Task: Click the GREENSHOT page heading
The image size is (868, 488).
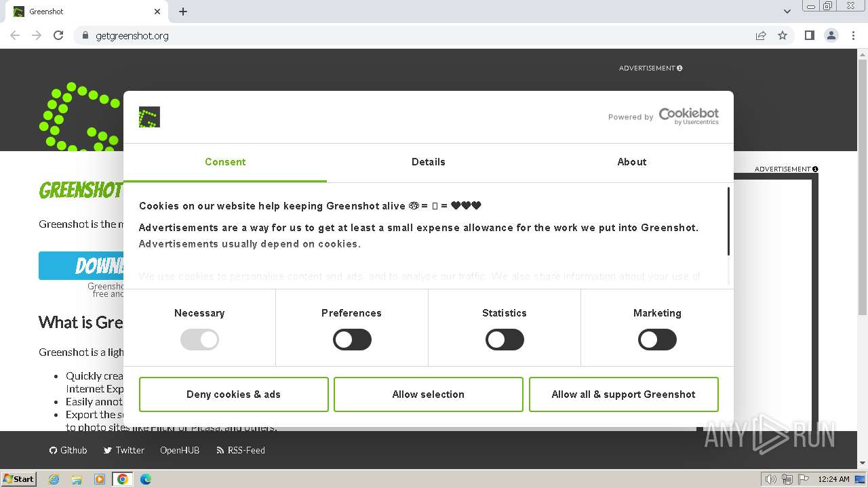Action: coord(81,190)
